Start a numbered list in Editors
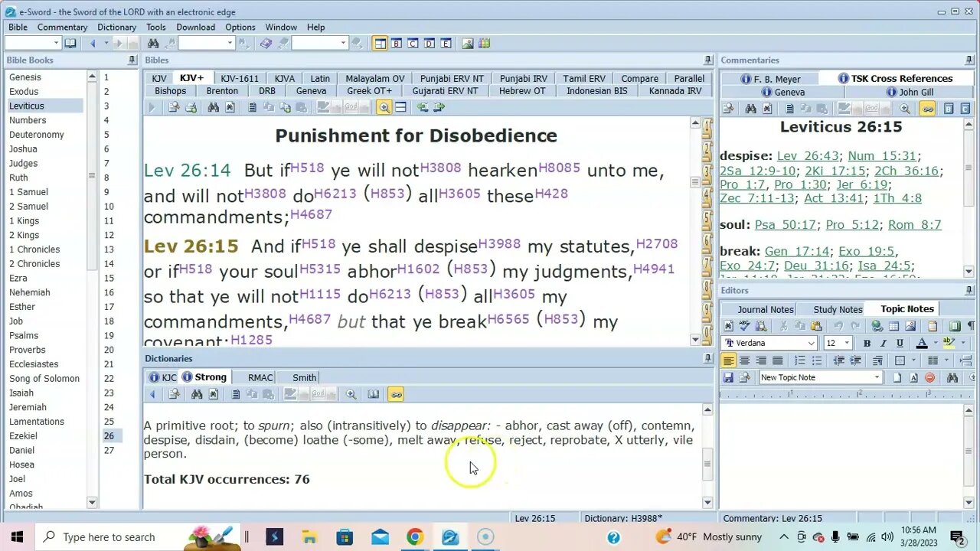 tap(799, 360)
